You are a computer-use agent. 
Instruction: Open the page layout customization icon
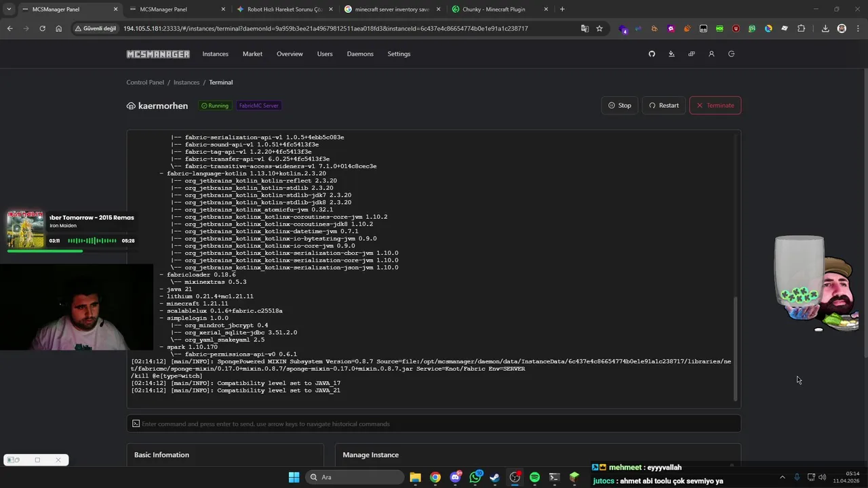[x=691, y=54]
